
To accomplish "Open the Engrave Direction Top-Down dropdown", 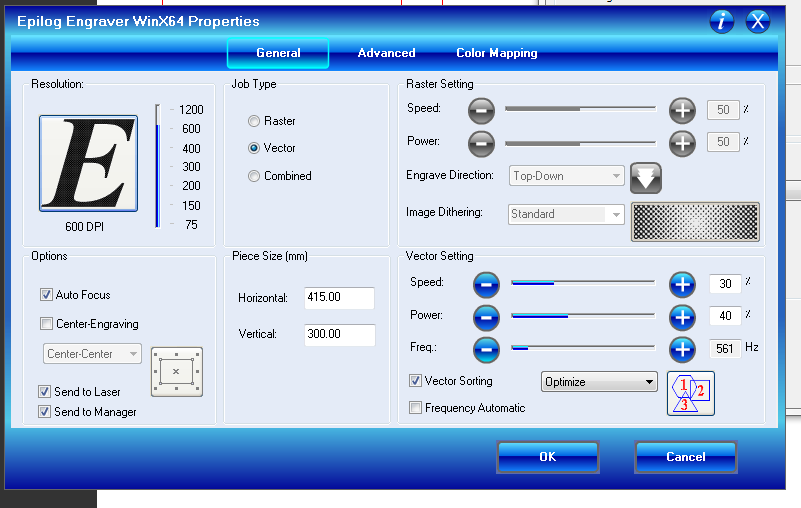I will click(567, 176).
